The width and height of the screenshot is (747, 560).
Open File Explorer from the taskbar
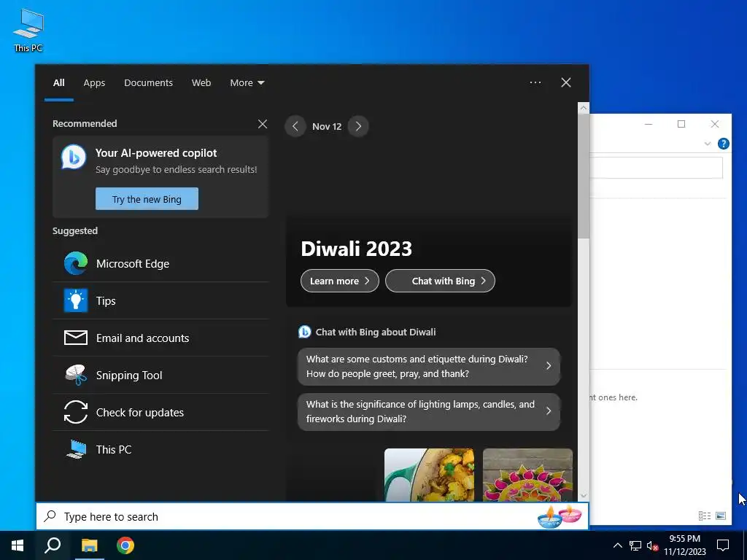tap(89, 545)
